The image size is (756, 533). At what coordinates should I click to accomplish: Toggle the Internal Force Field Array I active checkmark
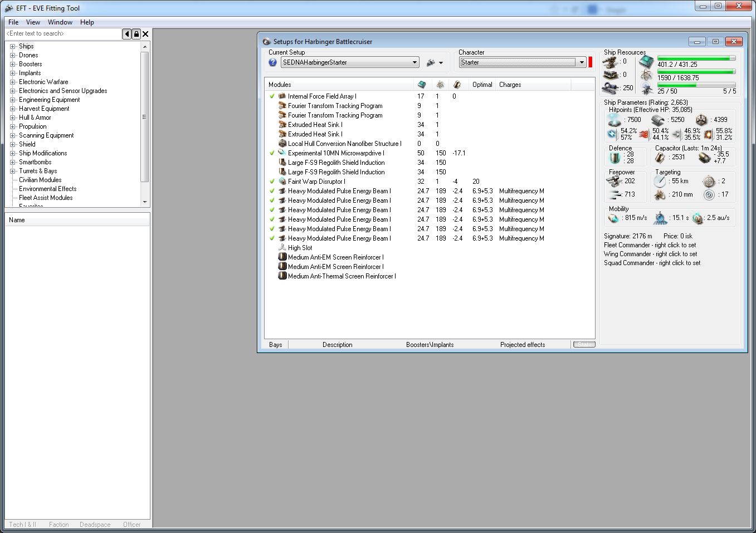pyautogui.click(x=272, y=96)
